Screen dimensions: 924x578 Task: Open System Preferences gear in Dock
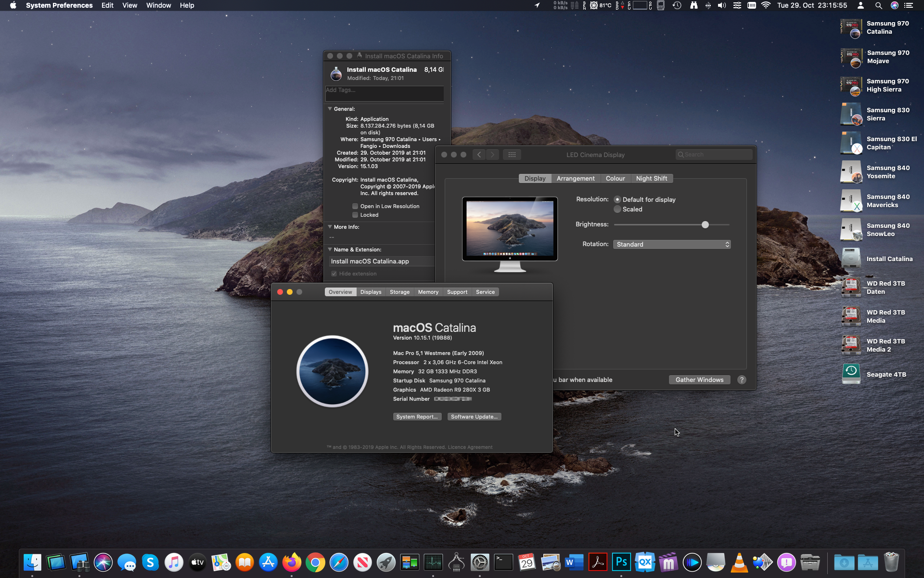click(480, 562)
